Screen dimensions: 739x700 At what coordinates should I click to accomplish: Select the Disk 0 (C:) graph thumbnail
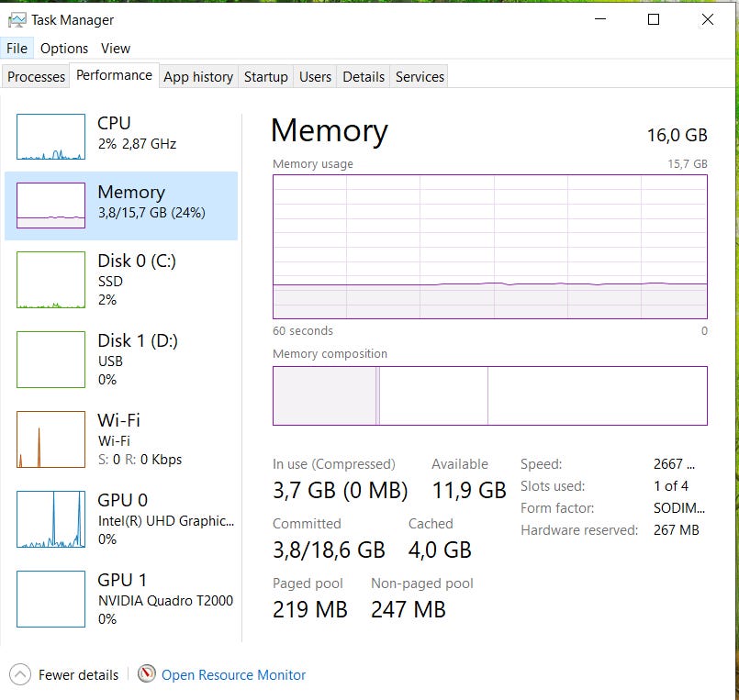[50, 280]
